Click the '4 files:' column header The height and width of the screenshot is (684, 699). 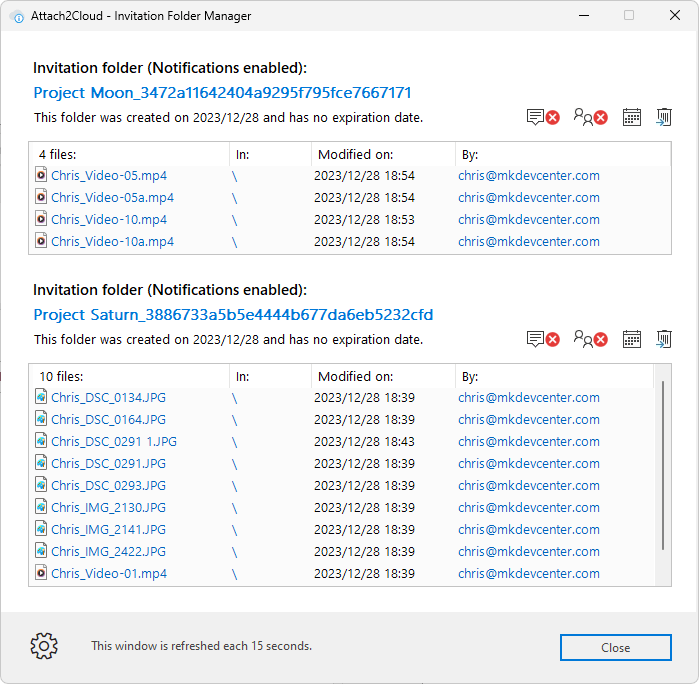129,154
